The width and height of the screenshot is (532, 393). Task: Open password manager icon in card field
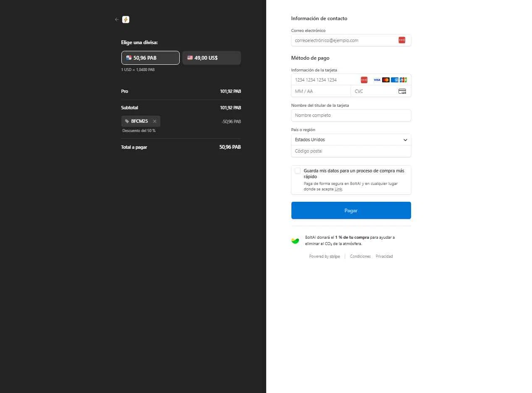tap(364, 80)
